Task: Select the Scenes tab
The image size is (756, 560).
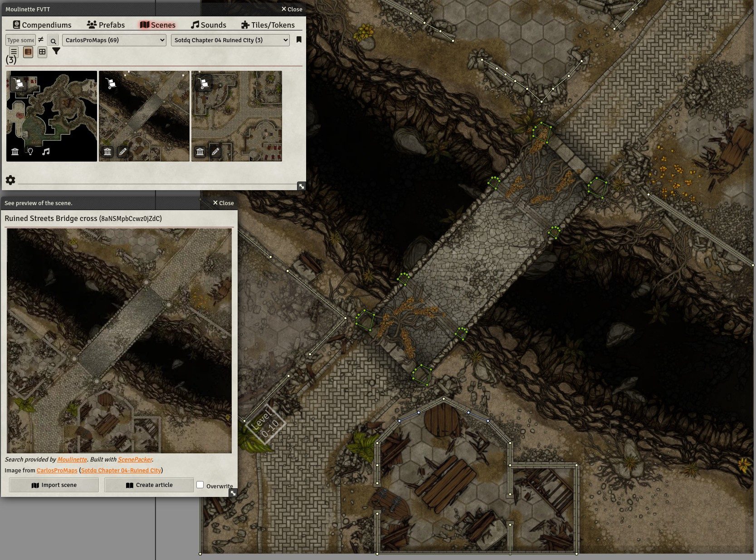Action: click(x=157, y=25)
